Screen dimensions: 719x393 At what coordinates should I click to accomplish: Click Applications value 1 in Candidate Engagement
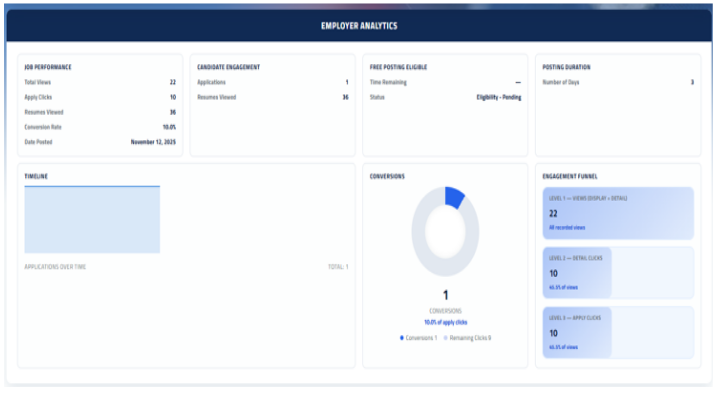[x=347, y=82]
